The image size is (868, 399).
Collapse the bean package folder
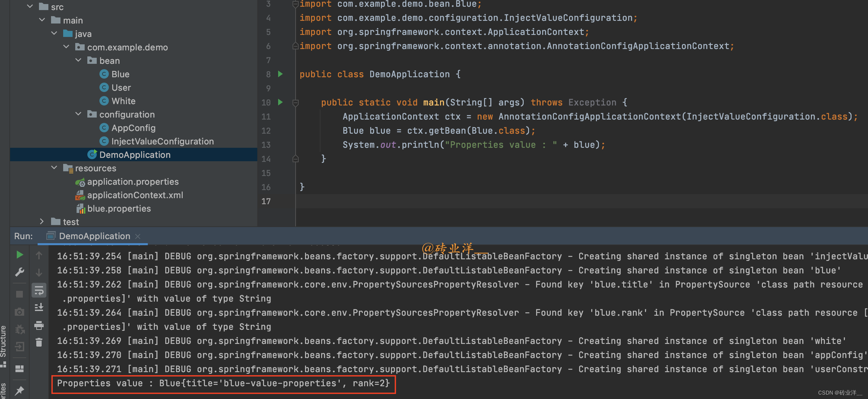[x=78, y=60]
